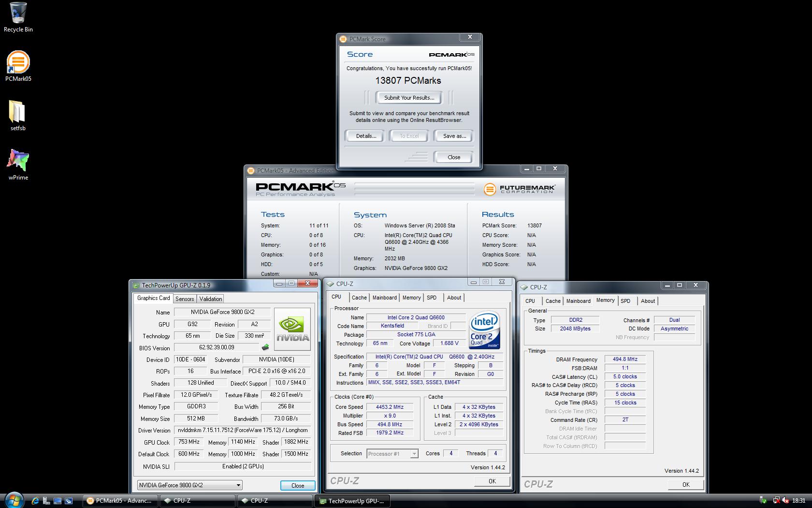
Task: Click Level 2 cache 2 x 4096 KBytes
Action: pyautogui.click(x=478, y=424)
